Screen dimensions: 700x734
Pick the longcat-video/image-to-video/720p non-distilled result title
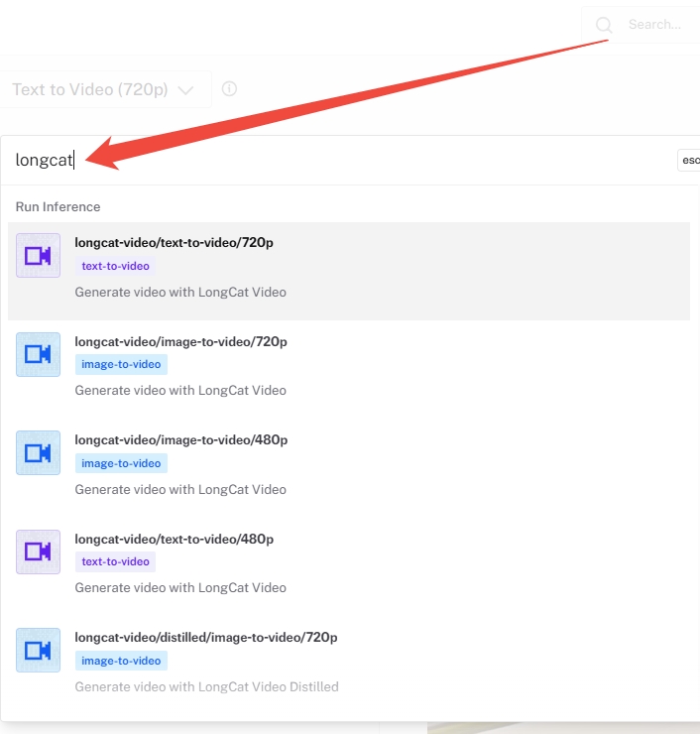click(x=180, y=341)
